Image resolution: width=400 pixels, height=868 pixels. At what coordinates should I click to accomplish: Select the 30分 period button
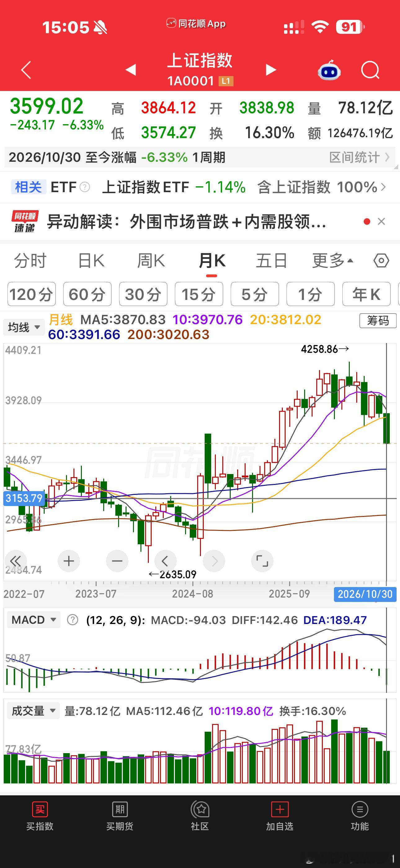(143, 294)
